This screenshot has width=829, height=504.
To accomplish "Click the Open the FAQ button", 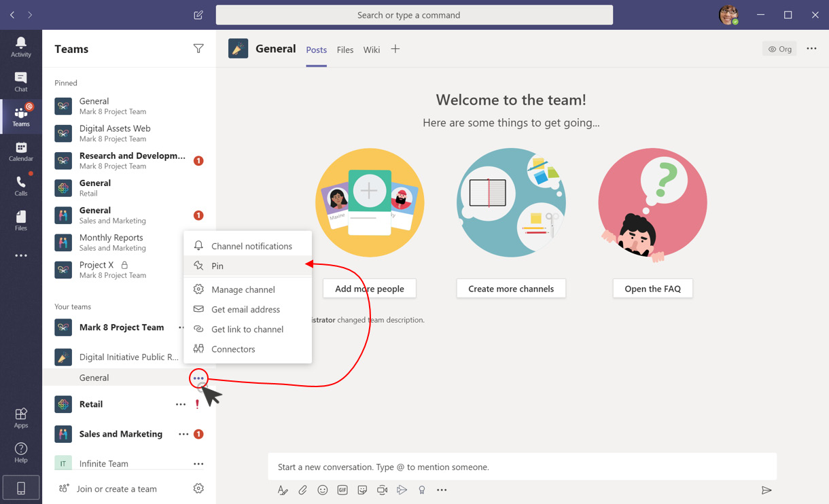I will click(x=652, y=289).
